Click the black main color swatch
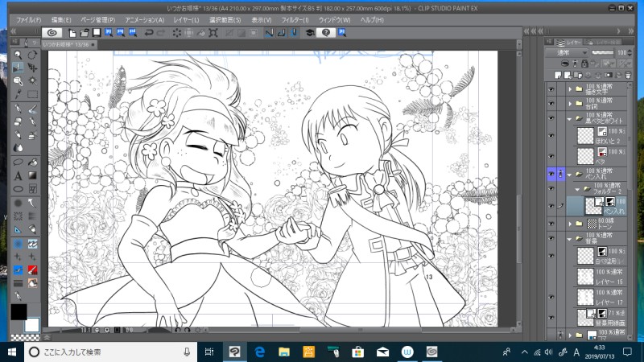This screenshot has height=362, width=644. click(x=19, y=312)
